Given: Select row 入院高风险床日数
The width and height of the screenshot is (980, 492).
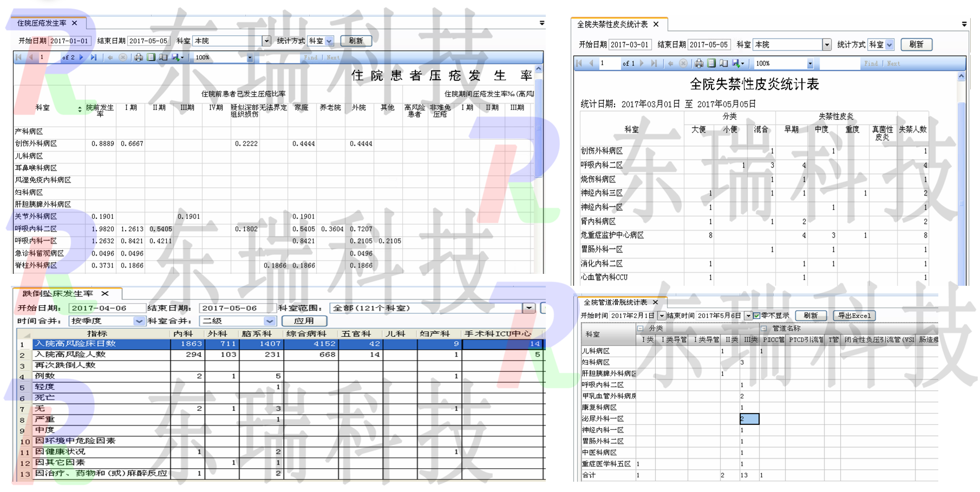Looking at the screenshot, I should (280, 344).
